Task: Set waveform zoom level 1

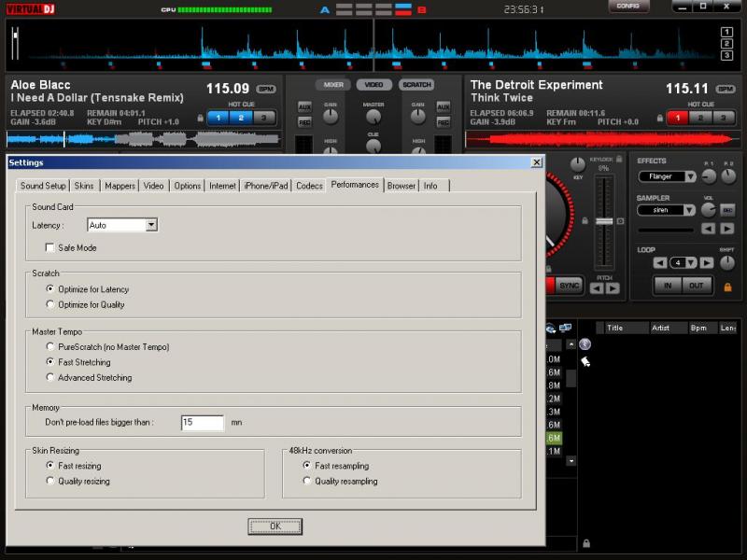Action: [x=726, y=32]
